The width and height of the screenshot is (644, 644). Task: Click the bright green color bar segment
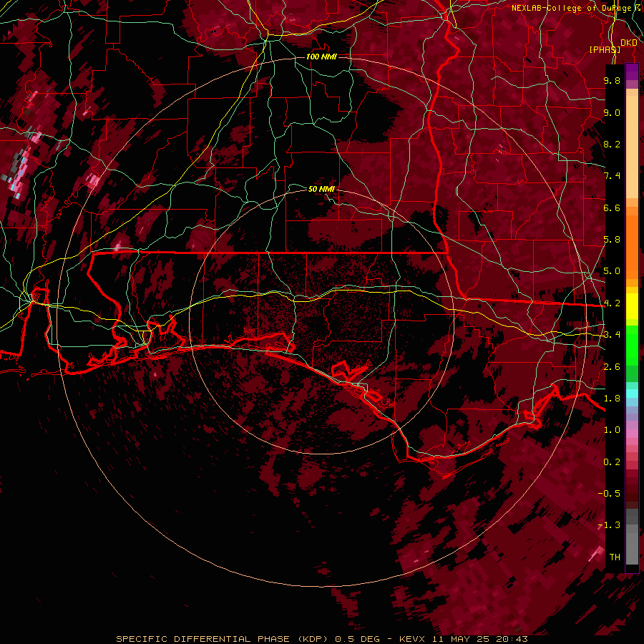click(632, 346)
